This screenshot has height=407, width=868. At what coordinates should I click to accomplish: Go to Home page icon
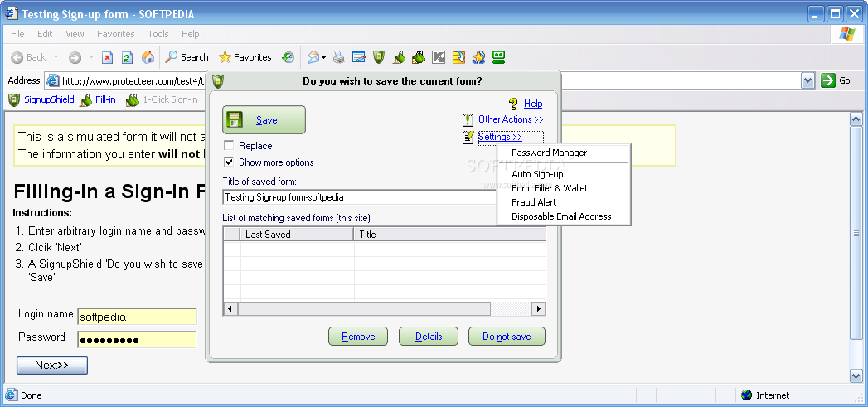point(148,57)
